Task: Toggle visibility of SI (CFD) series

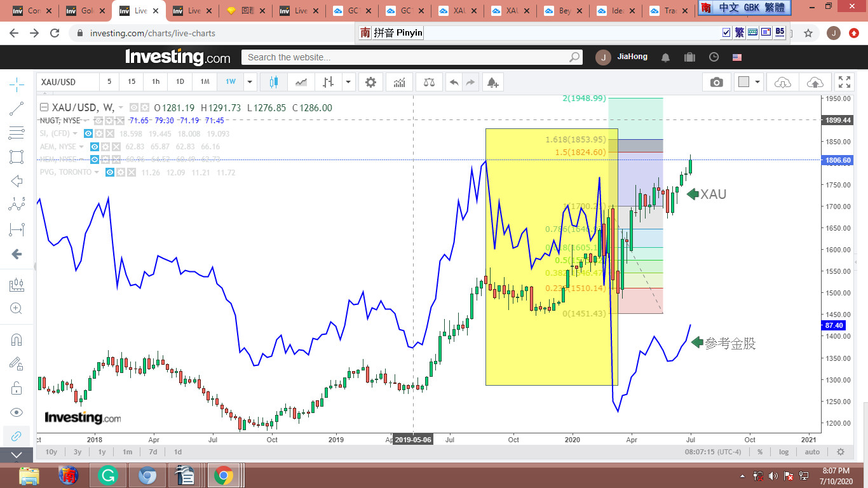Action: (x=89, y=133)
